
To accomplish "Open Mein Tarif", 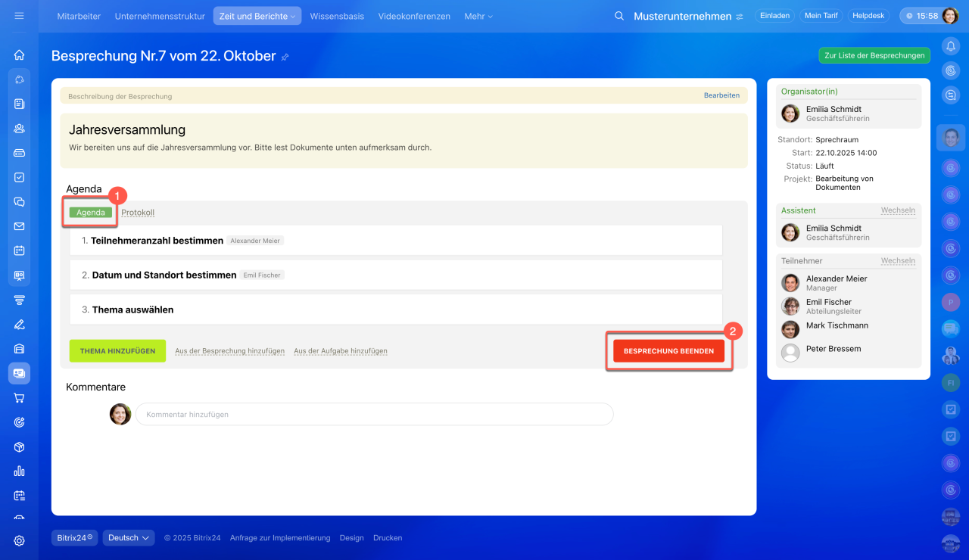I will 821,16.
